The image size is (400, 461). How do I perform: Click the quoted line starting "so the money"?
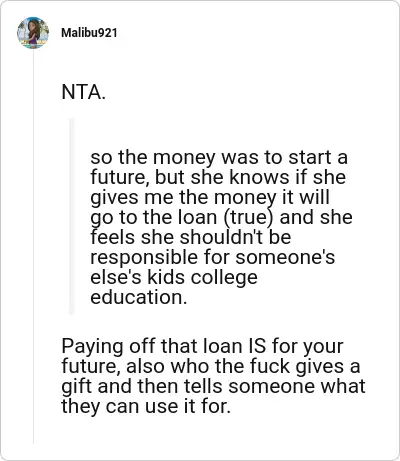coord(219,157)
